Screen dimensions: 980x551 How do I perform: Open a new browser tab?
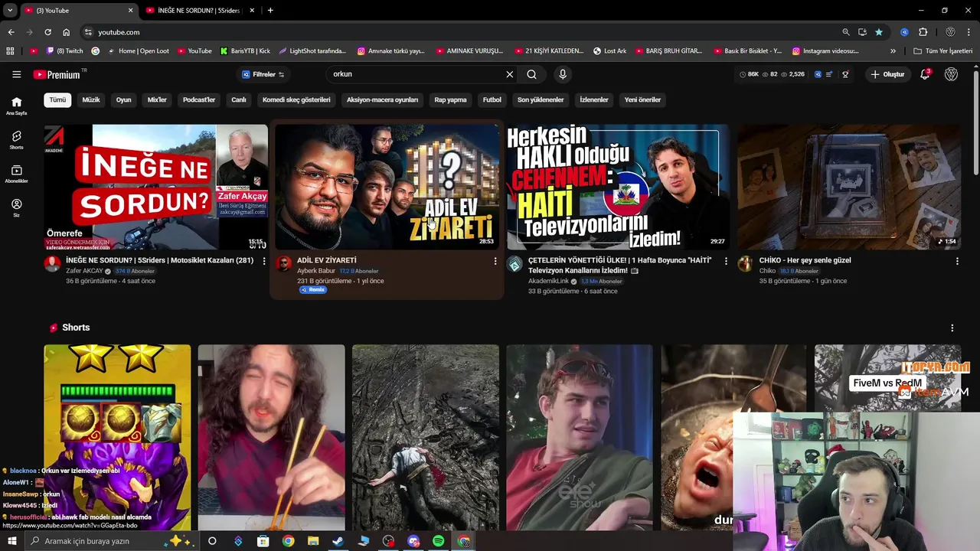(270, 10)
